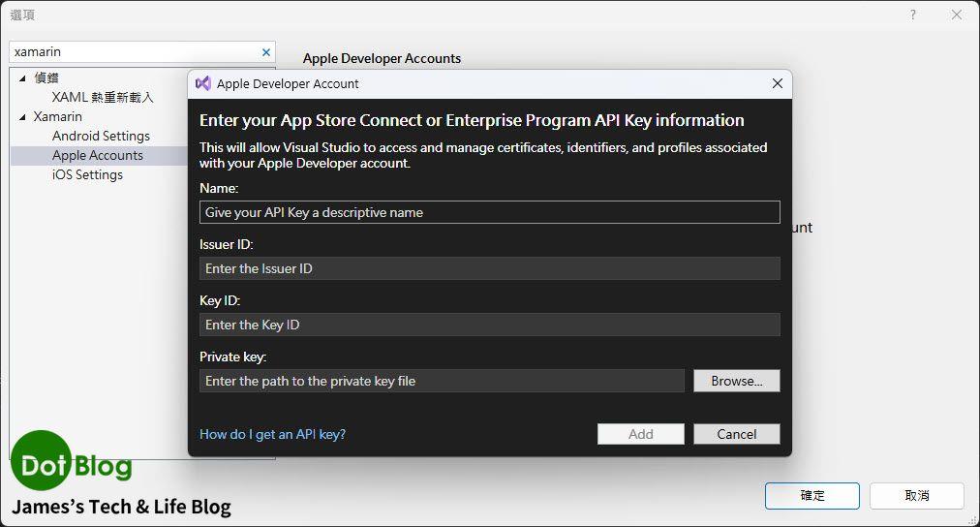Click the Private key path field
This screenshot has width=980, height=527.
coord(442,381)
